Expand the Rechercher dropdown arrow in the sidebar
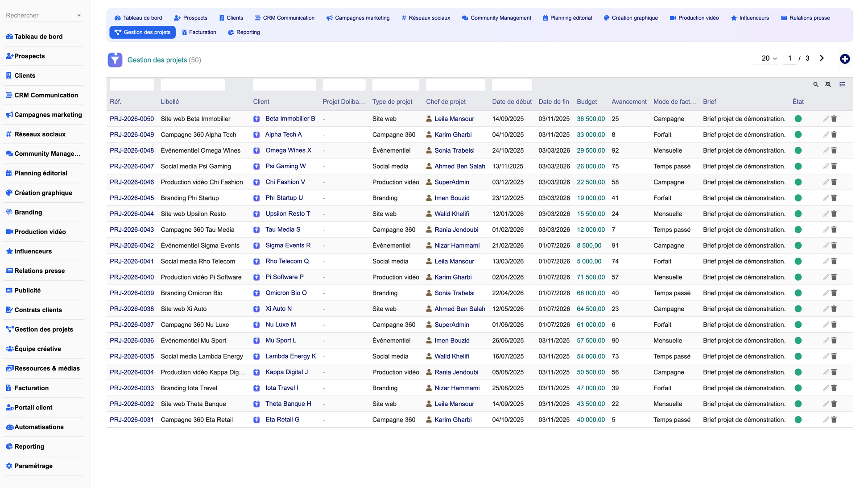This screenshot has height=488, width=868. coord(79,16)
